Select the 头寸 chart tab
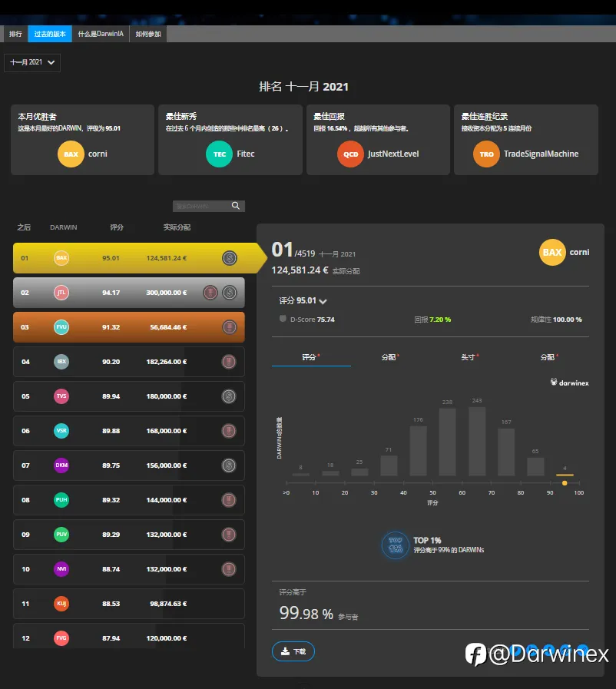 coord(470,357)
